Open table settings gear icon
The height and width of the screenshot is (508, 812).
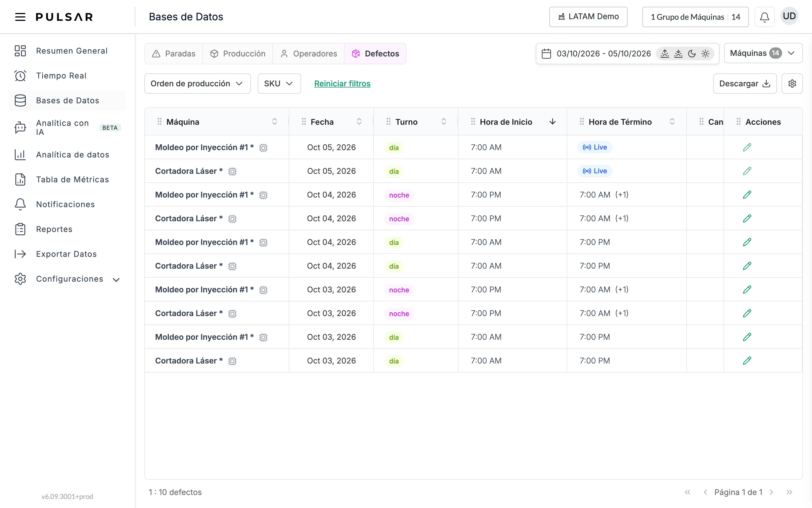(792, 83)
